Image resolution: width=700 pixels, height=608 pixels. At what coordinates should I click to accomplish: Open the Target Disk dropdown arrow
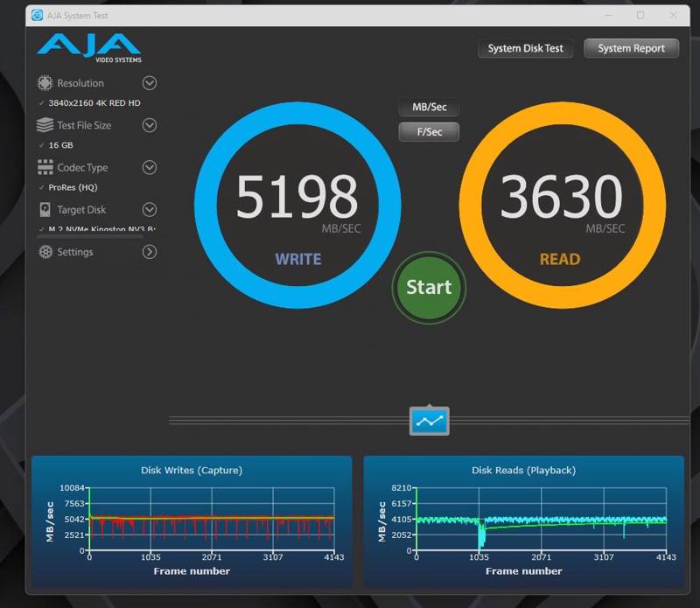coord(150,210)
